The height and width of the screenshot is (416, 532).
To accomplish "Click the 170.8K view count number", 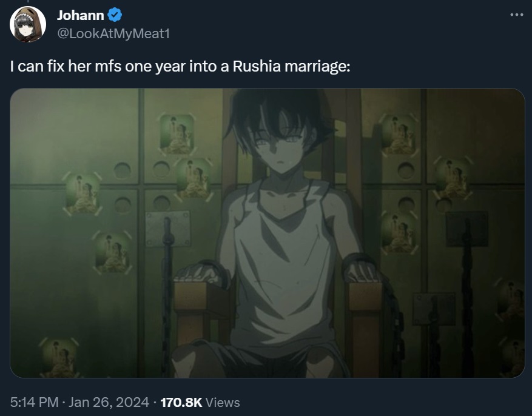I will (x=181, y=403).
